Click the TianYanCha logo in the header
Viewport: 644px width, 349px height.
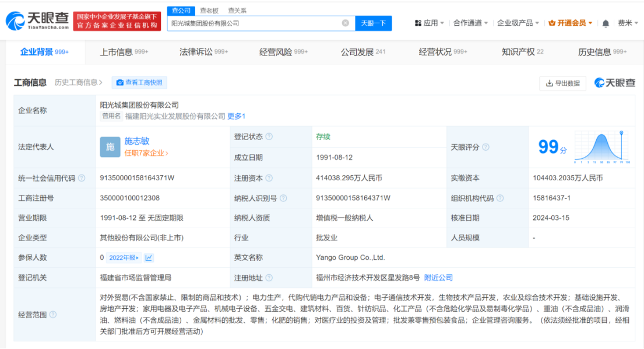(x=37, y=20)
